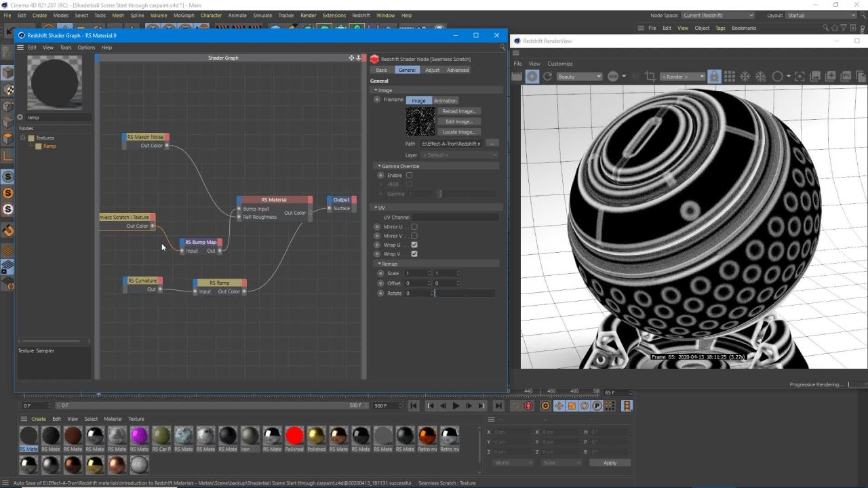Check the Mirror U checkbox
Viewport: 868px width, 488px height.
(x=414, y=227)
